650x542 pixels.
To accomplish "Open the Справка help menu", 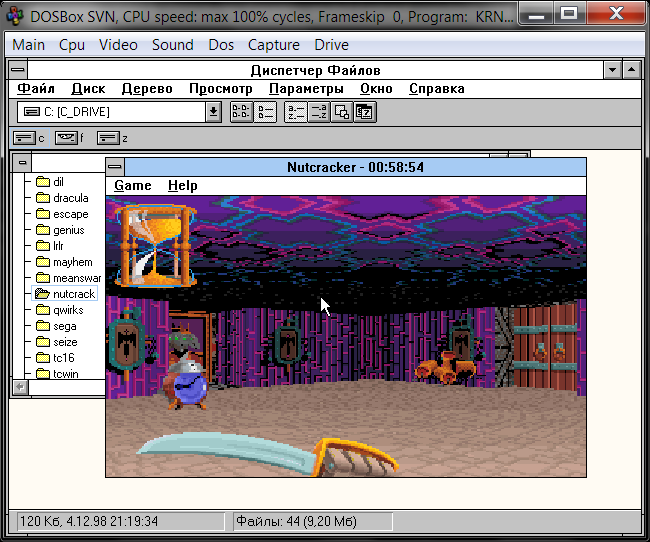I will [x=437, y=89].
